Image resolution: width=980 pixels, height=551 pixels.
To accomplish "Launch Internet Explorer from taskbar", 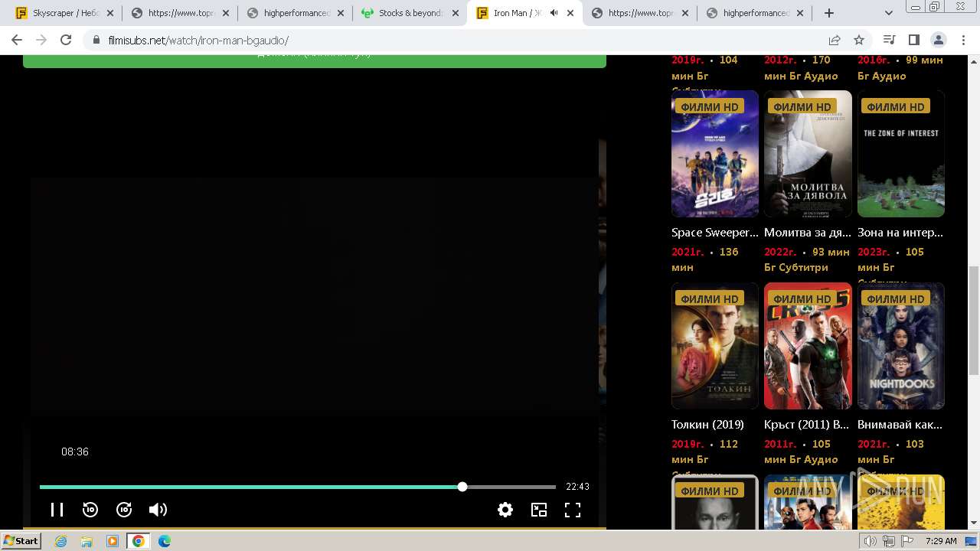I will [x=61, y=541].
